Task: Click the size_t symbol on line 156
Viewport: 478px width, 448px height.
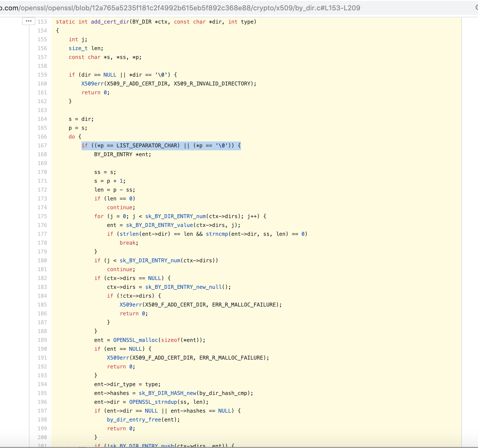Action: click(78, 48)
